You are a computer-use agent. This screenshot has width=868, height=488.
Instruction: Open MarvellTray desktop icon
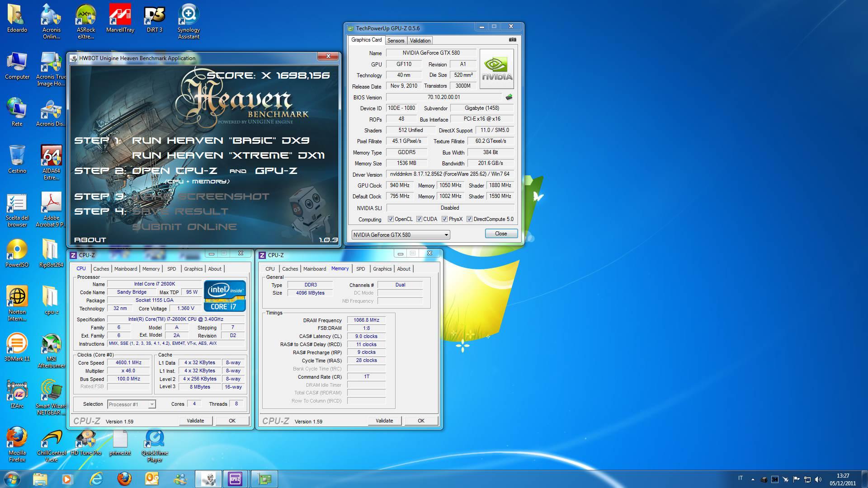tap(120, 18)
